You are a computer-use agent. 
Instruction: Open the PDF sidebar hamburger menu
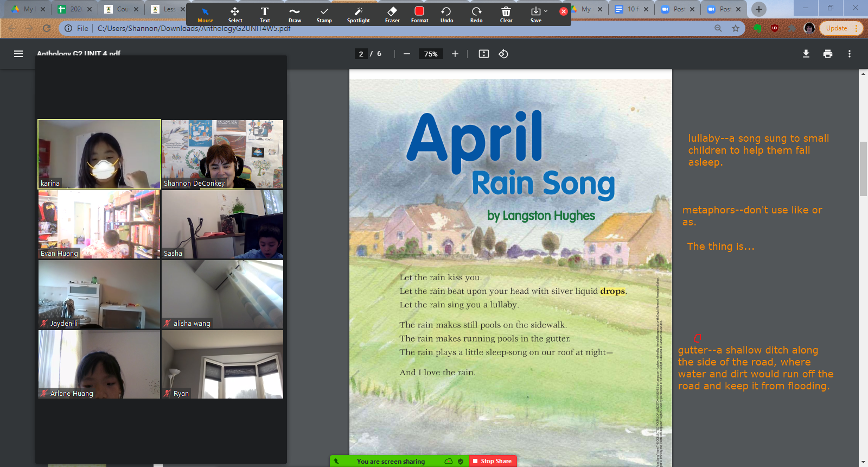[x=18, y=54]
